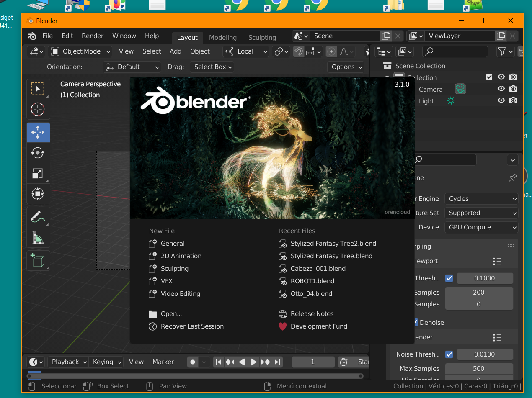This screenshot has height=398, width=532.
Task: Choose the Rotate tool
Action: tap(38, 153)
